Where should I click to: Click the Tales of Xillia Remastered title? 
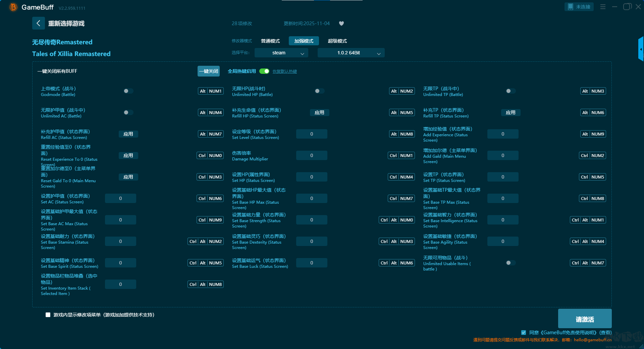[71, 54]
